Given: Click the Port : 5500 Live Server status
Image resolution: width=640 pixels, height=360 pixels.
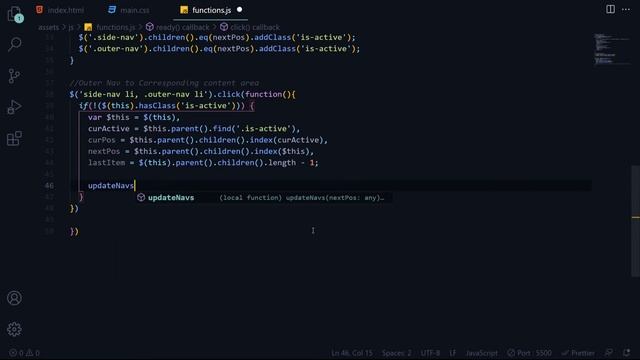Looking at the screenshot, I should coord(529,353).
